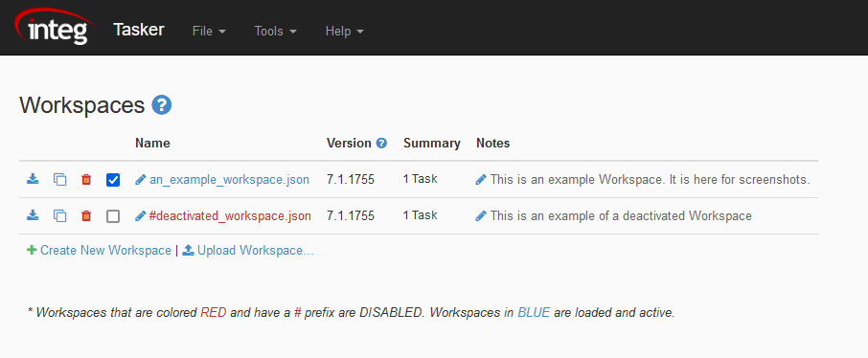Delete #deactivated_workspace.json with the red trash icon
The image size is (868, 358).
(x=86, y=215)
